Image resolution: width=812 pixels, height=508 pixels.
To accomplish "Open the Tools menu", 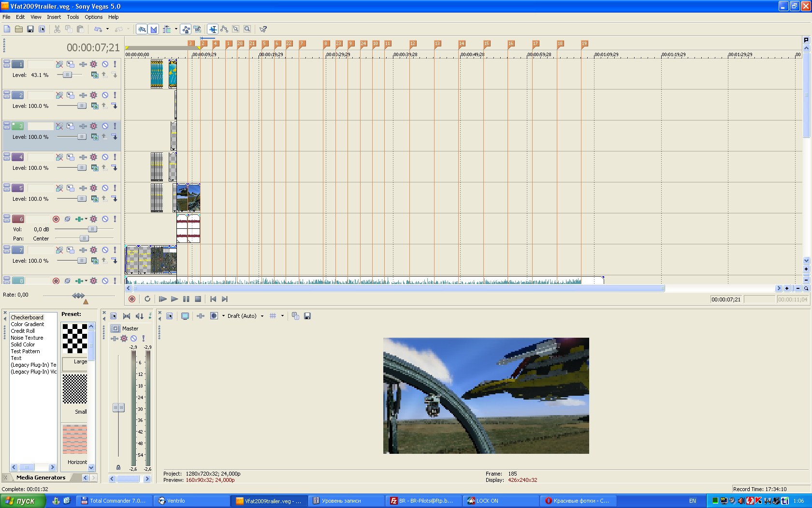I will click(72, 17).
